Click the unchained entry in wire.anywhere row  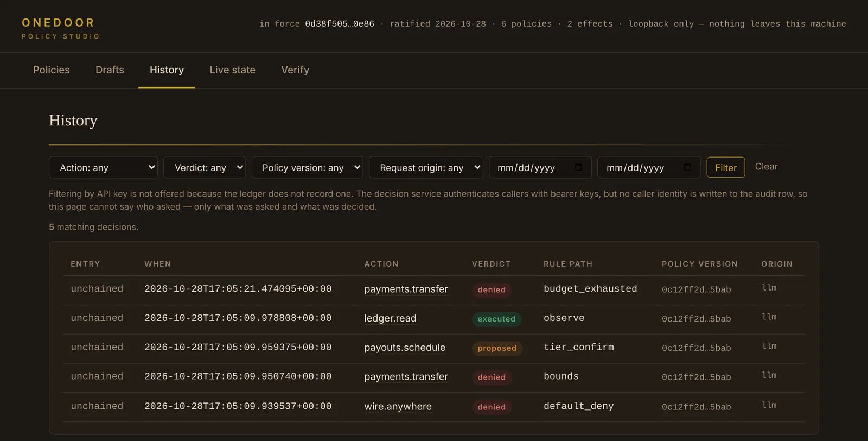click(x=97, y=406)
